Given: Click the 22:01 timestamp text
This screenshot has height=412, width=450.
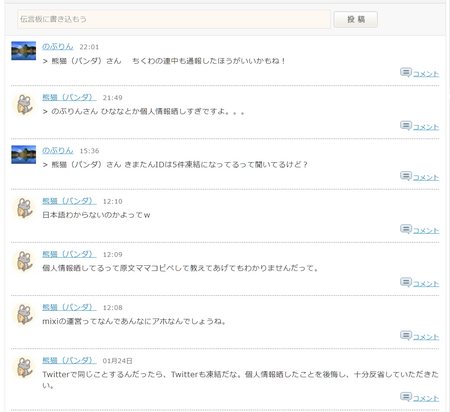Looking at the screenshot, I should pos(89,47).
